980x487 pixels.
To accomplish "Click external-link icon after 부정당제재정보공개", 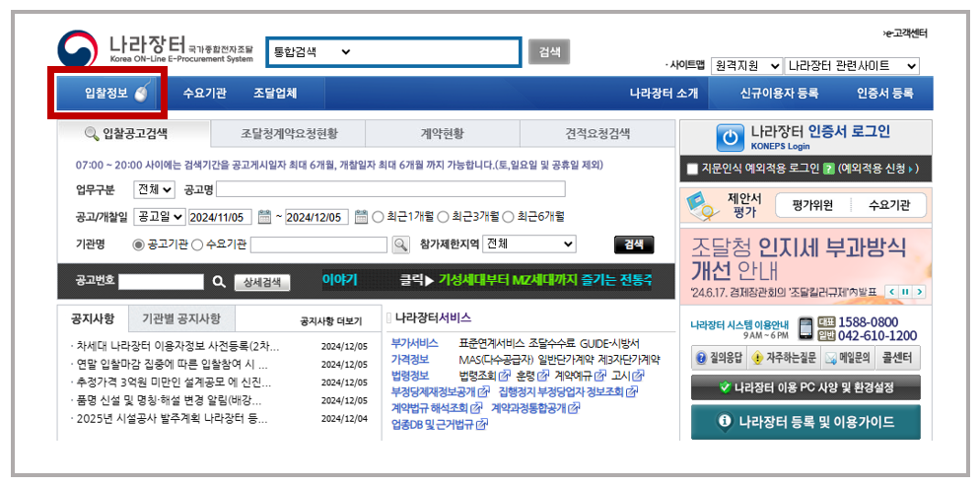I will click(x=484, y=392).
